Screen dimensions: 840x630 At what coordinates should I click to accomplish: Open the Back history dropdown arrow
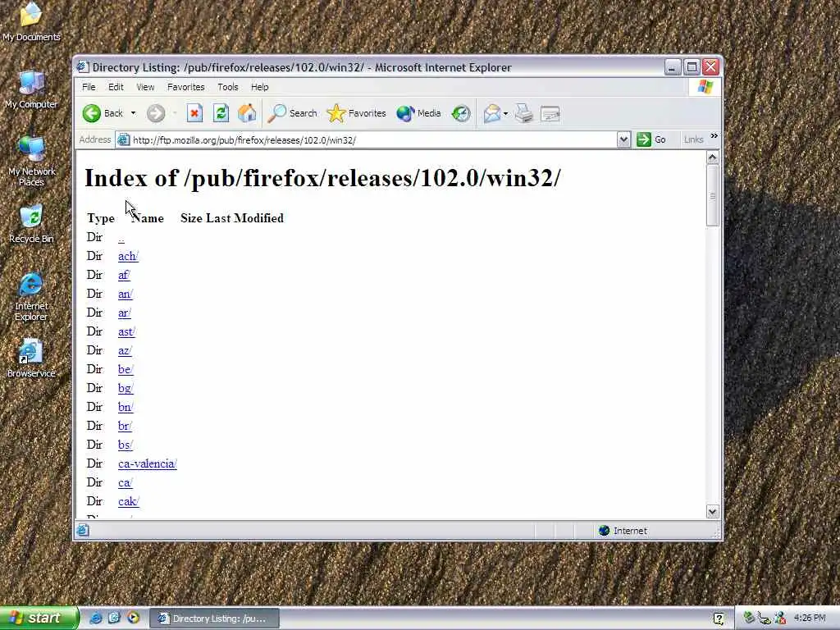coord(134,113)
